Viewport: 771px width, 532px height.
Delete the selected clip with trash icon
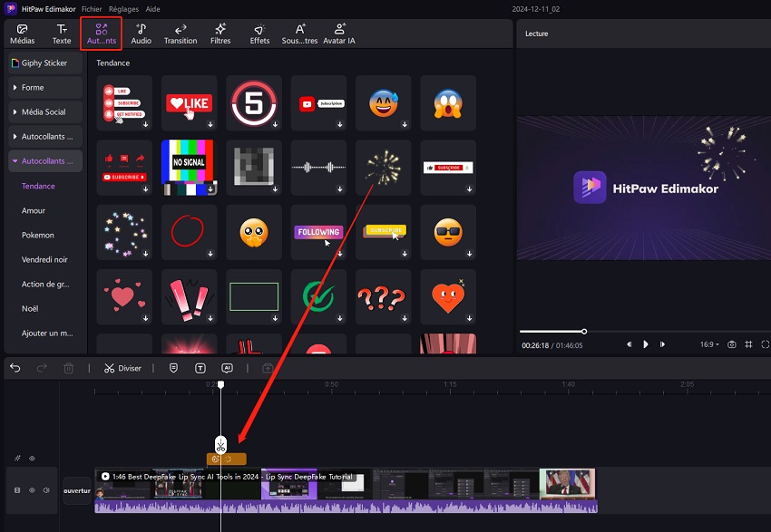point(69,368)
